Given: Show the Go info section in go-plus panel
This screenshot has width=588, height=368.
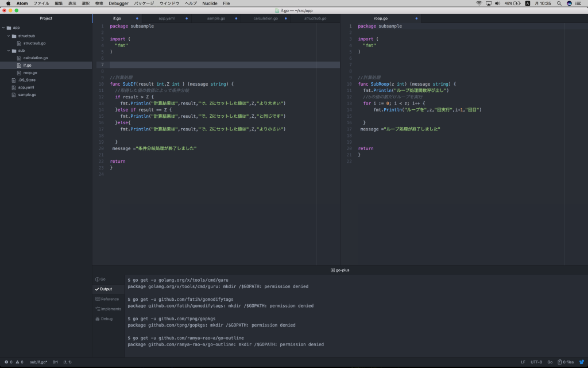Looking at the screenshot, I should click(100, 279).
